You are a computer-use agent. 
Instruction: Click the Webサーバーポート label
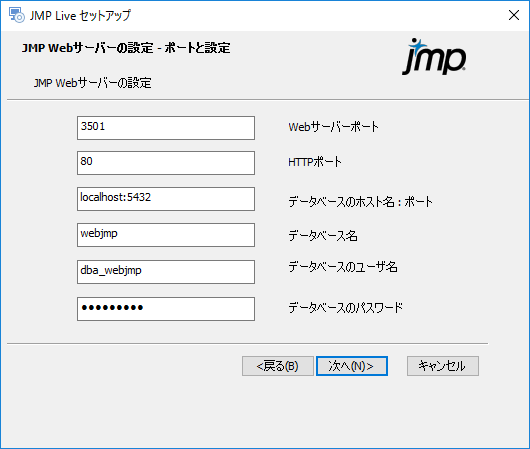point(333,127)
